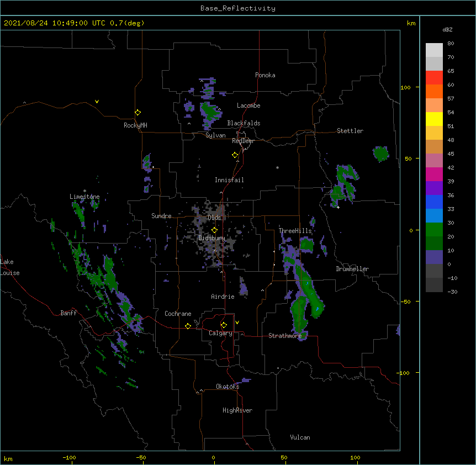Click the Airdrie city label
The width and height of the screenshot is (476, 465).
(223, 297)
